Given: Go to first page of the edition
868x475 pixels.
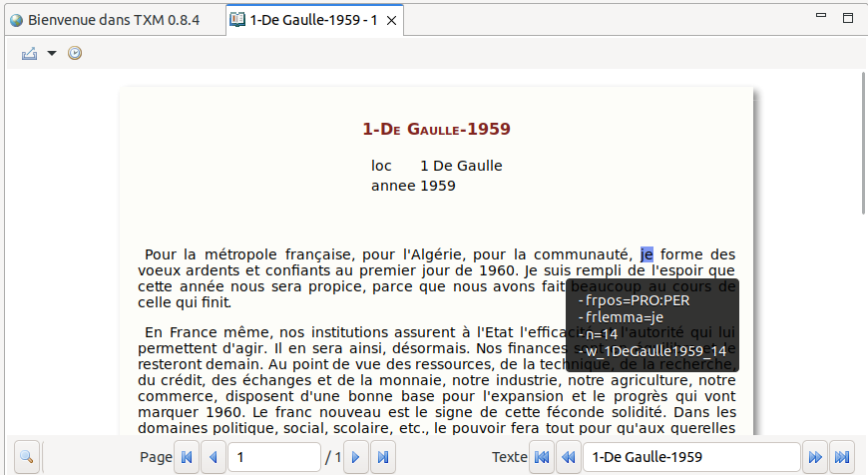Looking at the screenshot, I should point(187,457).
